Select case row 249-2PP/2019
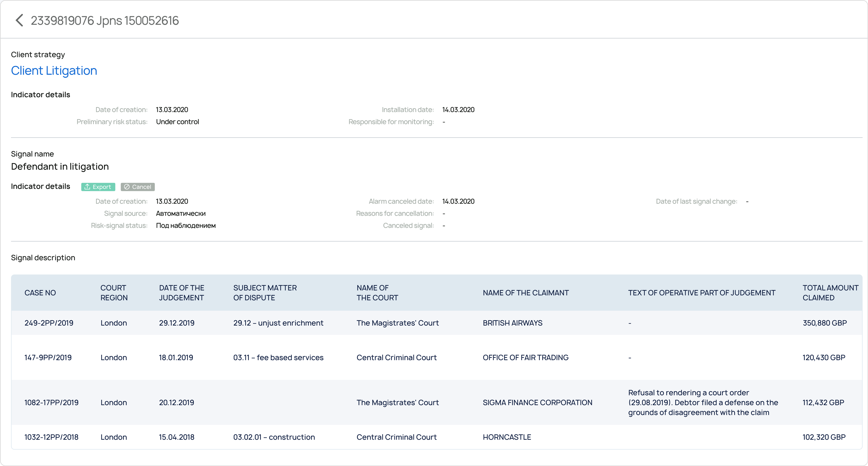The height and width of the screenshot is (466, 868). (49, 323)
